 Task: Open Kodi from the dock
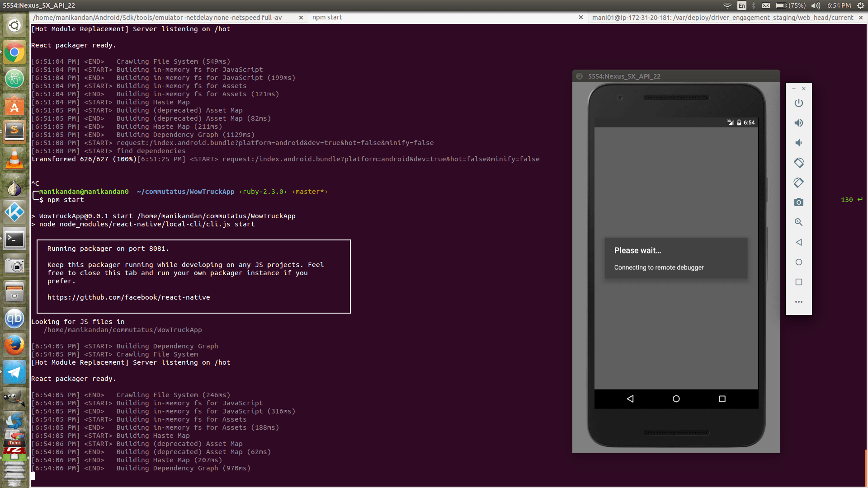14,212
